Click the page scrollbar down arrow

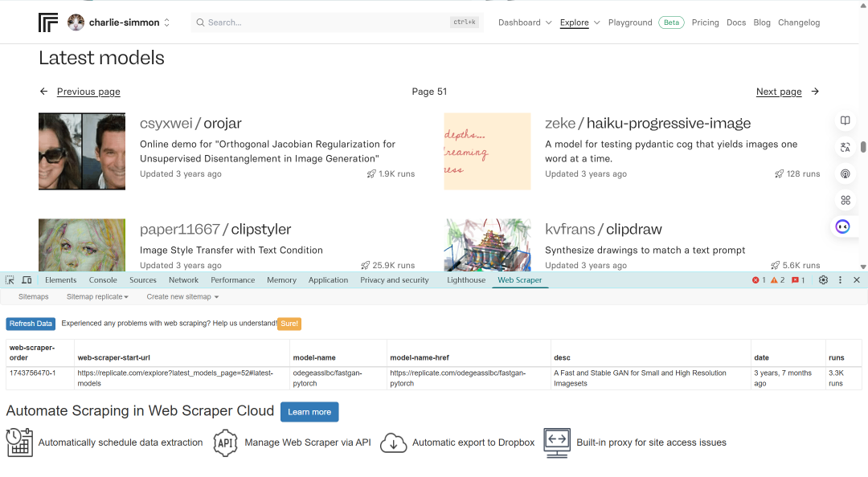(x=863, y=267)
